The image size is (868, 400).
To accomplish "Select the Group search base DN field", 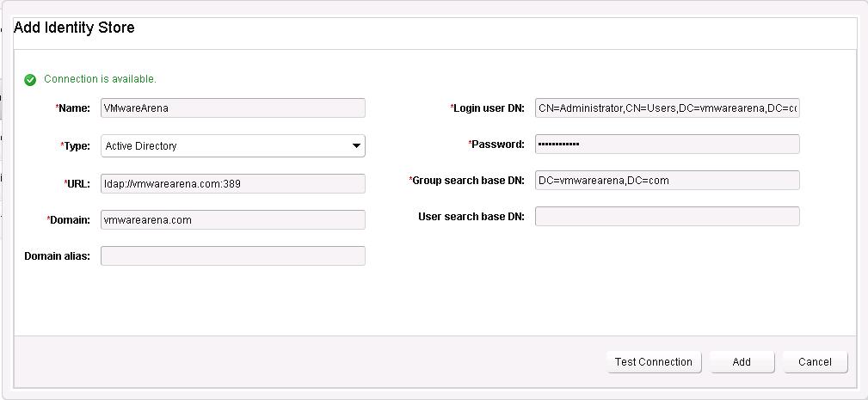I will pyautogui.click(x=667, y=181).
